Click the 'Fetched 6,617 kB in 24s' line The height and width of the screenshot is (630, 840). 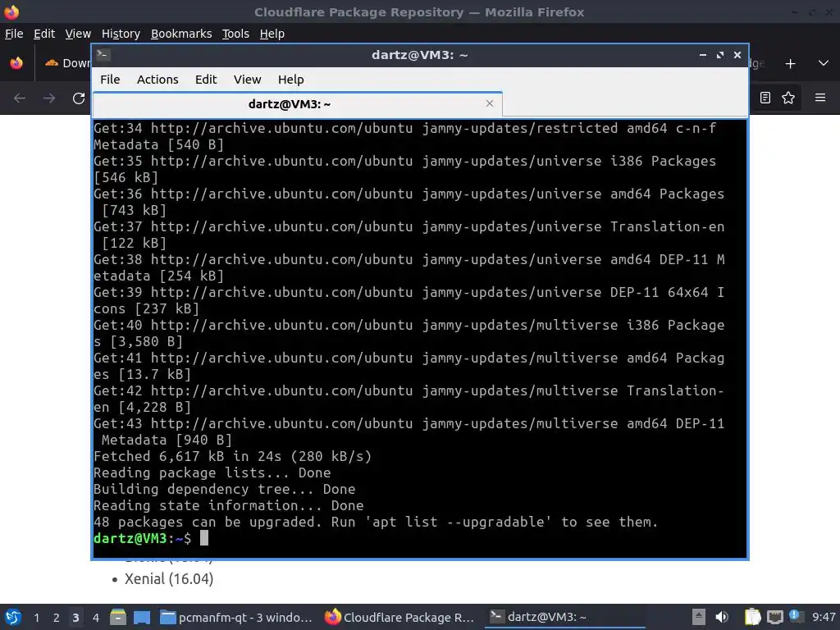[232, 456]
